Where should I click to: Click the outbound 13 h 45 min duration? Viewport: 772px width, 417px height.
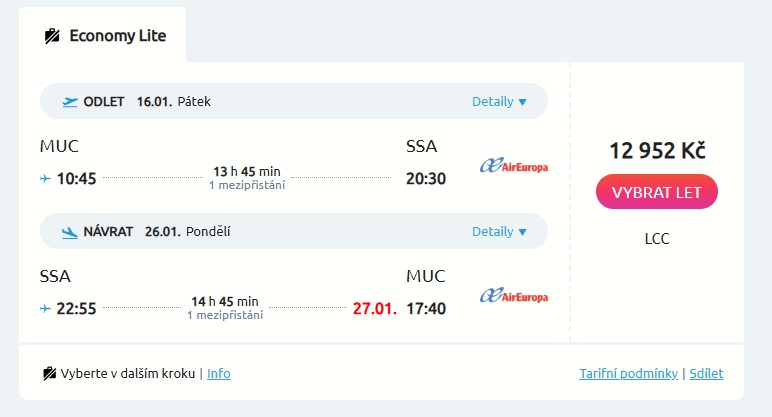(246, 171)
